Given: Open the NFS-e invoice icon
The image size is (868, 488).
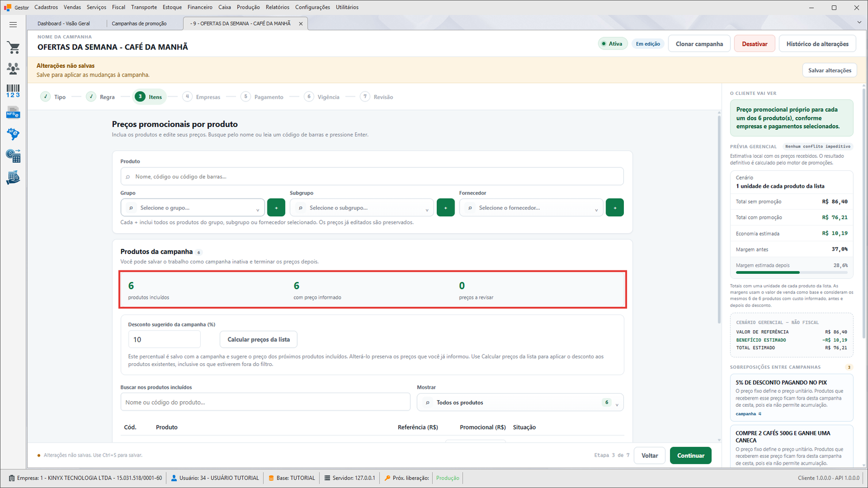Looking at the screenshot, I should [x=14, y=112].
